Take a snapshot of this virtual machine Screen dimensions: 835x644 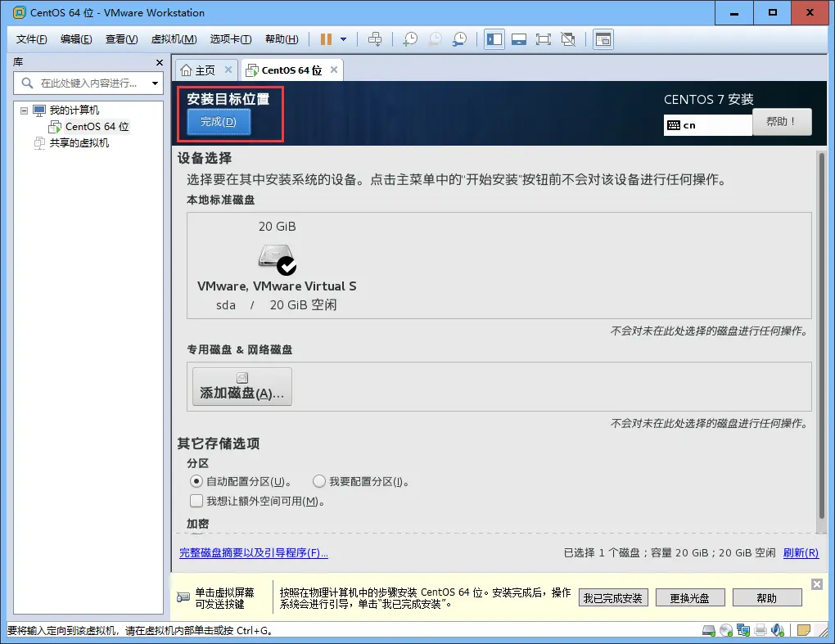pos(410,38)
